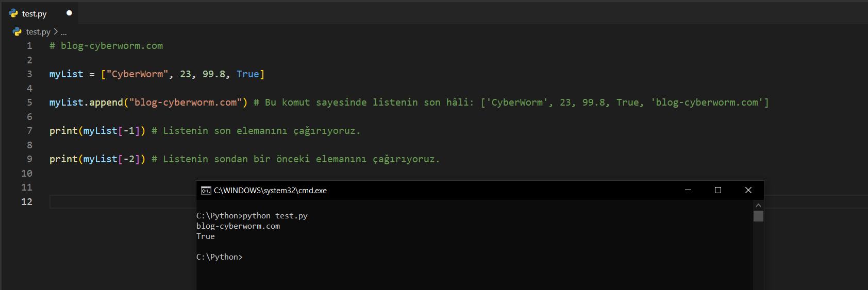Click the True keyword on line 3
This screenshot has height=290, width=868.
tap(247, 74)
